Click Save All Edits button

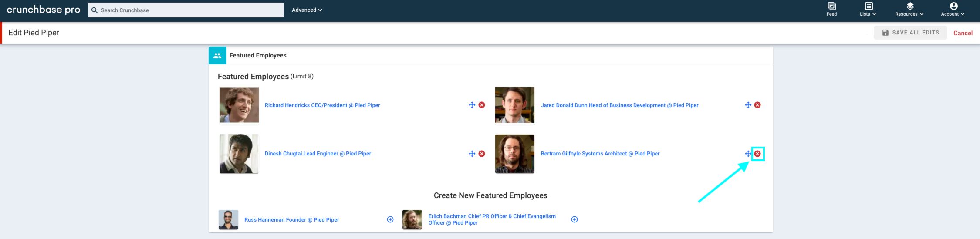(910, 33)
